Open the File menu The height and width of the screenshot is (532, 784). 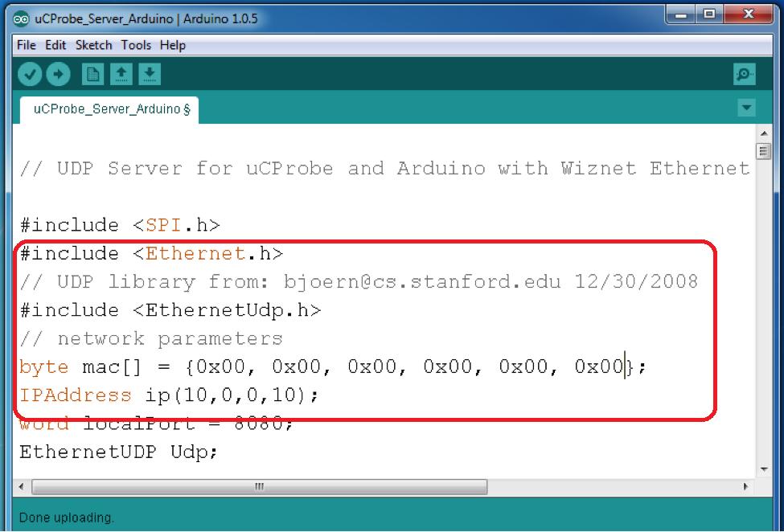point(26,45)
